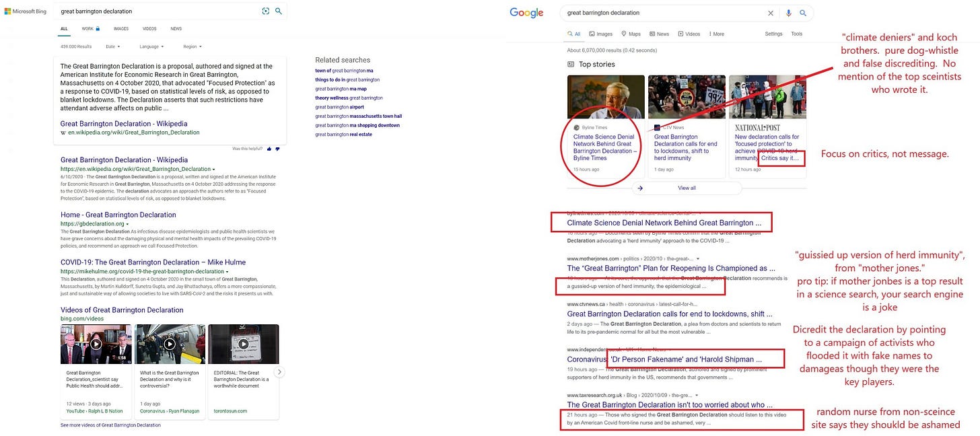980x436 pixels.
Task: Expand arrow beside mikehulme.org URL in Bing
Action: coord(227,272)
